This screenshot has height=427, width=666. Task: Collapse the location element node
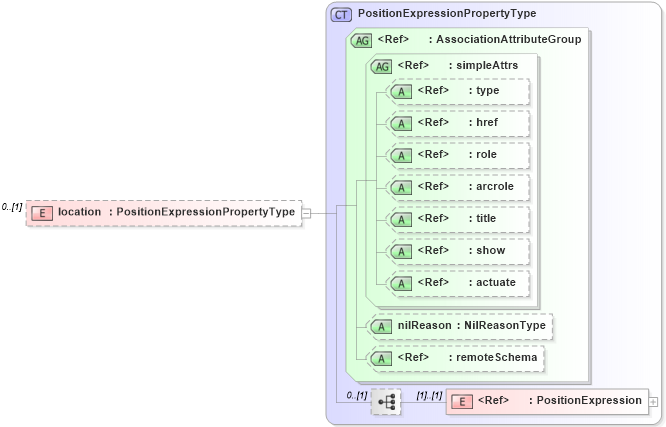[x=306, y=213]
